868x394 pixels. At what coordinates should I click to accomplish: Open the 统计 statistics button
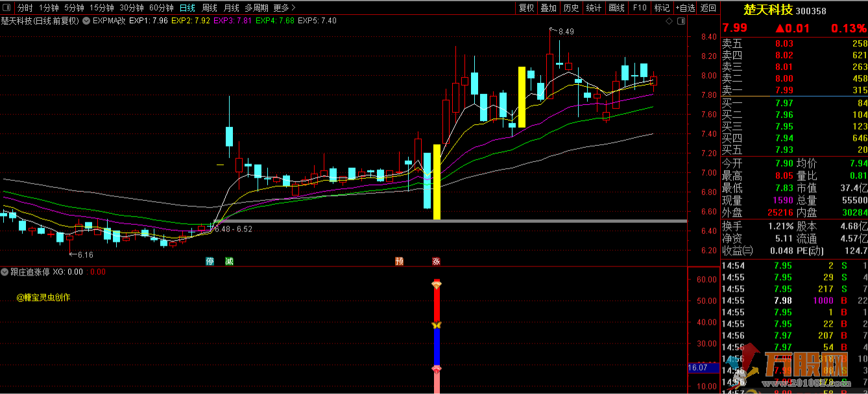(x=594, y=8)
